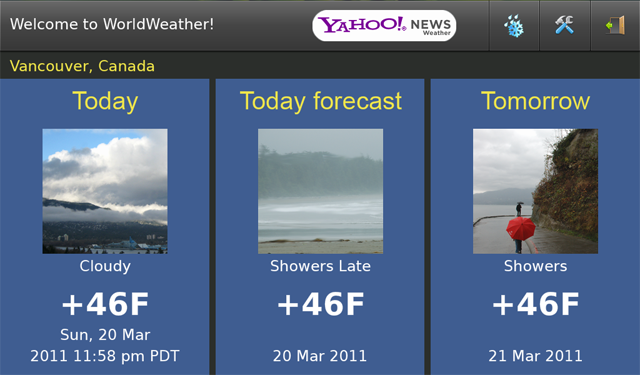
Task: Click the Today panel heading
Action: click(x=105, y=101)
